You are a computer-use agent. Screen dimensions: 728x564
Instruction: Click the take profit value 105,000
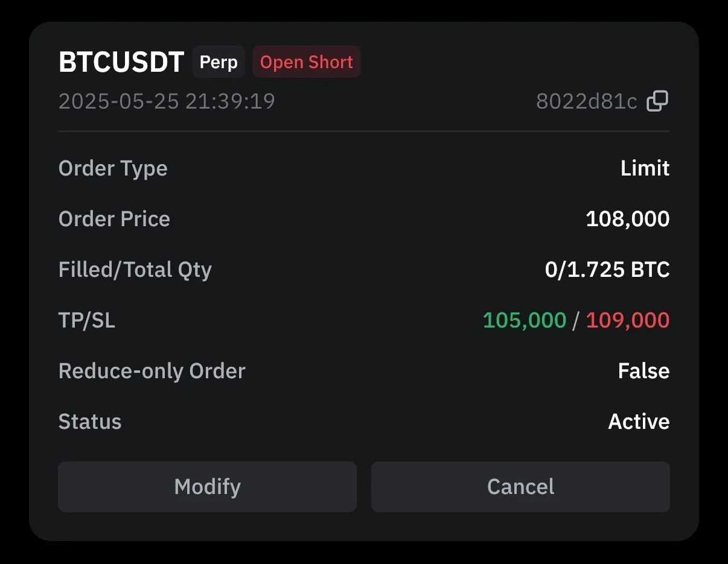[525, 320]
